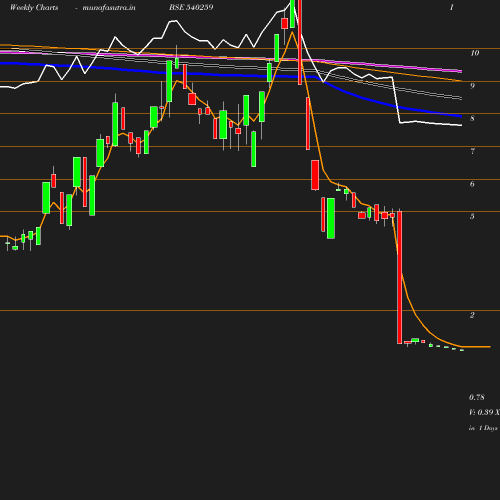Click the price axis label 2
The image size is (500, 500).
pos(472,315)
